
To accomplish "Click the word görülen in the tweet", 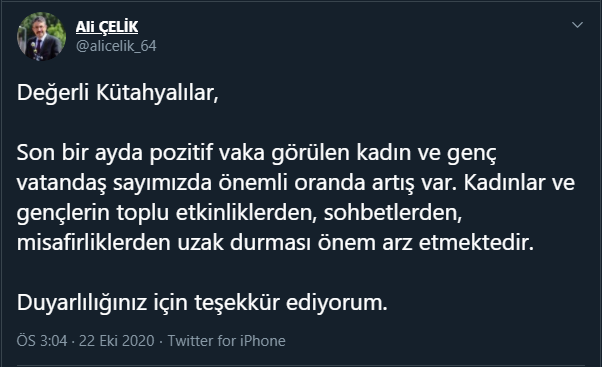I will coord(311,154).
